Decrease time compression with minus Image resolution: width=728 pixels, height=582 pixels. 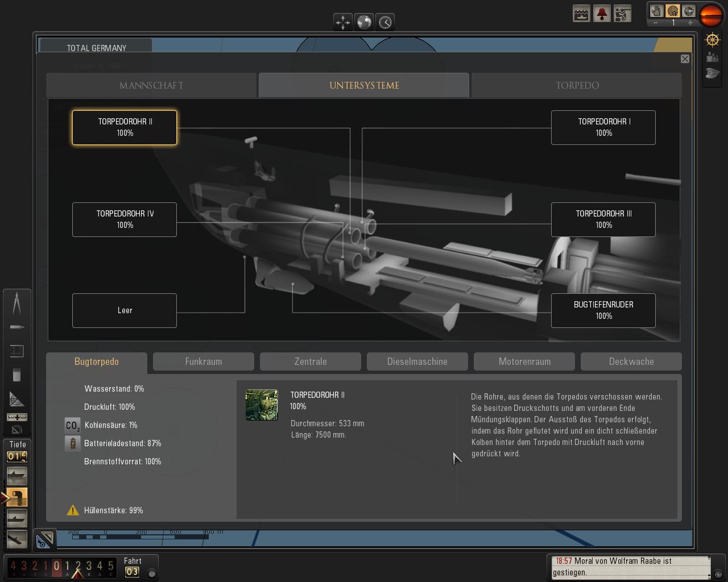point(656,23)
